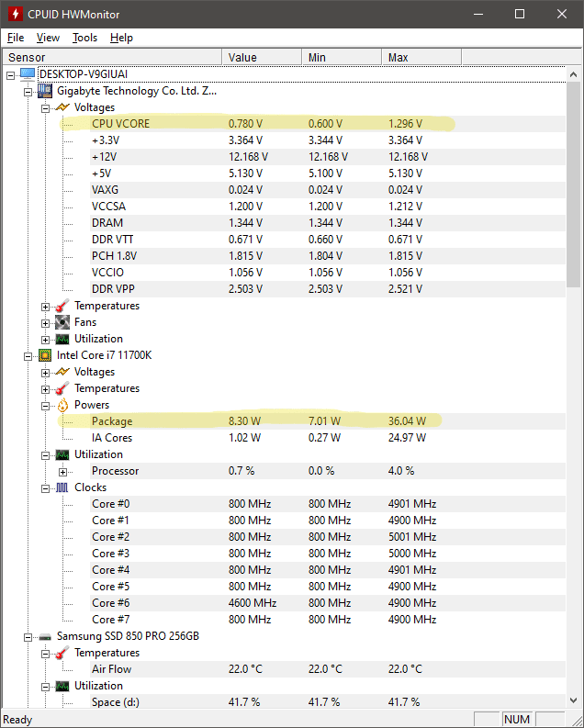Image resolution: width=584 pixels, height=728 pixels.
Task: Select the Package power row
Action: [328, 421]
